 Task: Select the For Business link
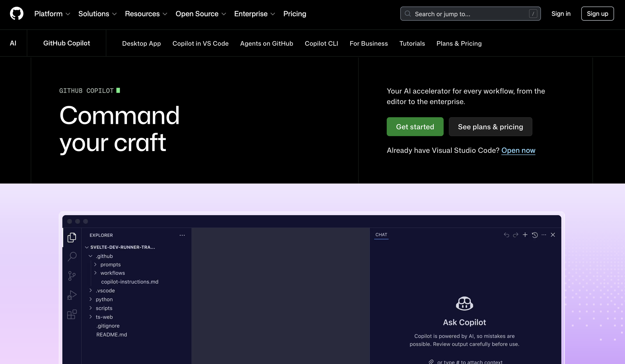click(x=369, y=43)
